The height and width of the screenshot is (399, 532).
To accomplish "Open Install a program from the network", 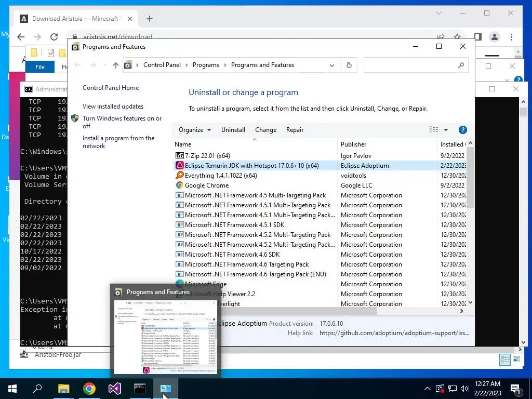I will pos(118,142).
